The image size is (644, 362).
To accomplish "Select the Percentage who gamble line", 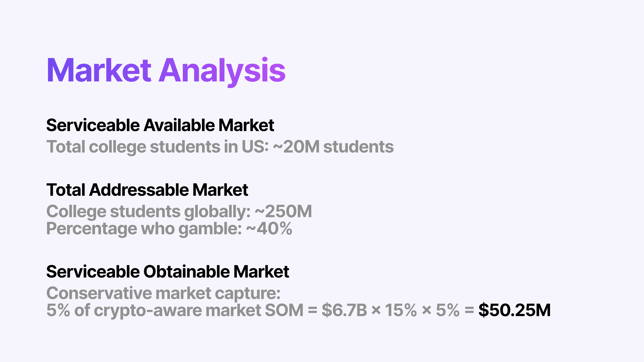I will pyautogui.click(x=169, y=229).
